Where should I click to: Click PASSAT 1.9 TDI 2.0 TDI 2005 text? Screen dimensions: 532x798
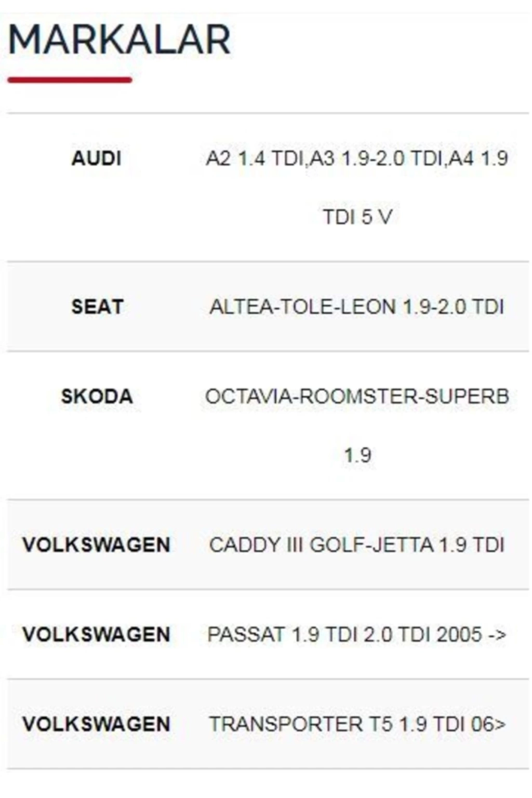(345, 634)
